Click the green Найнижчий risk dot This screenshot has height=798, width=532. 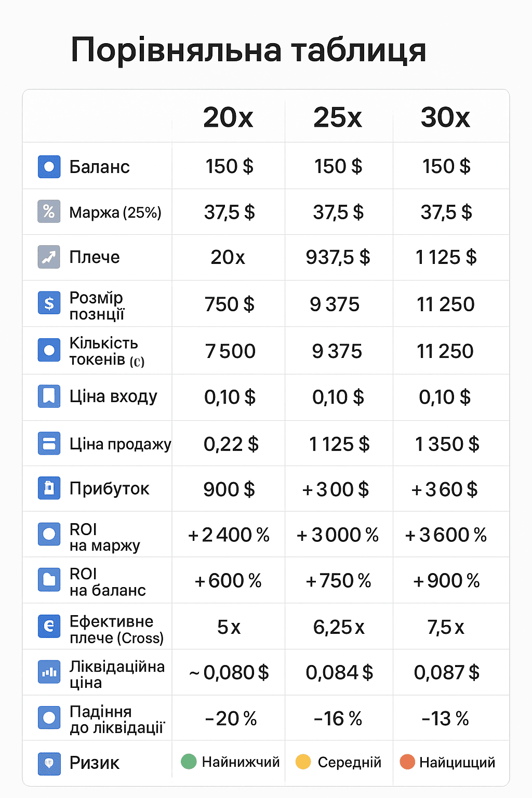point(189,762)
